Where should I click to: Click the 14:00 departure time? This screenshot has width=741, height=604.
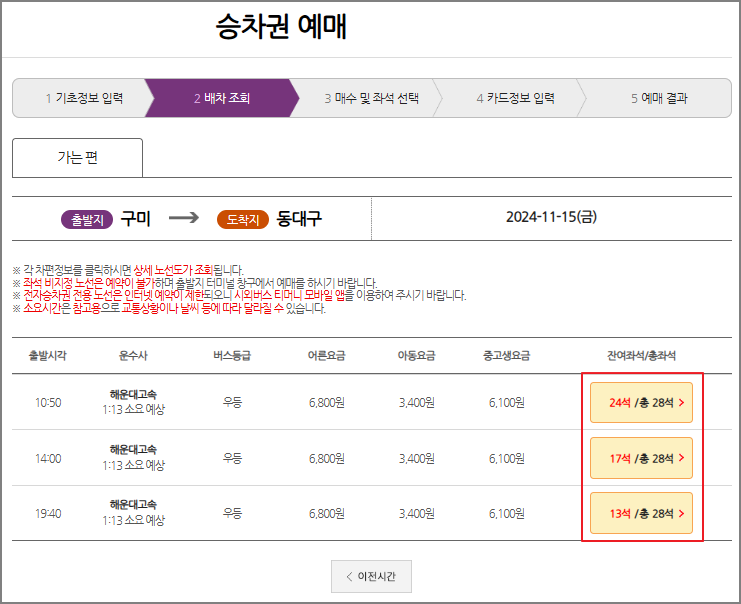coord(48,458)
